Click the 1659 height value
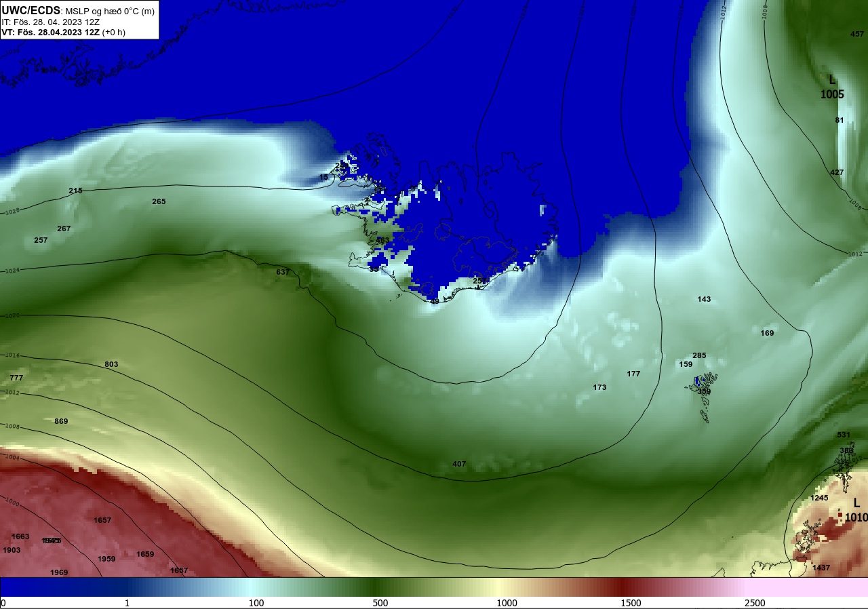This screenshot has height=609, width=868. [145, 554]
